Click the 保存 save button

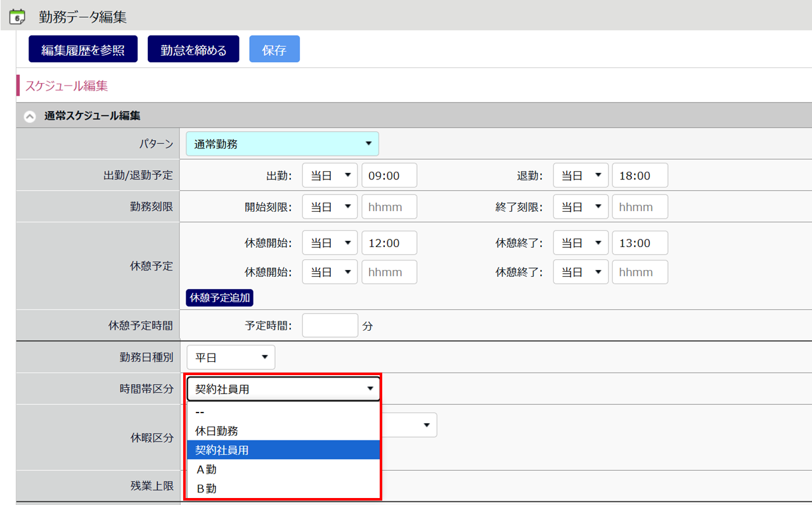(x=274, y=49)
